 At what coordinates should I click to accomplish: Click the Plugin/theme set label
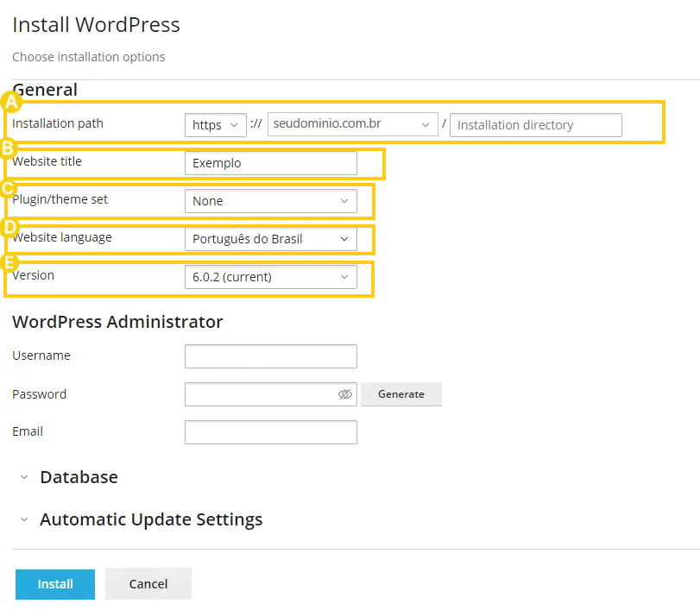pos(60,199)
